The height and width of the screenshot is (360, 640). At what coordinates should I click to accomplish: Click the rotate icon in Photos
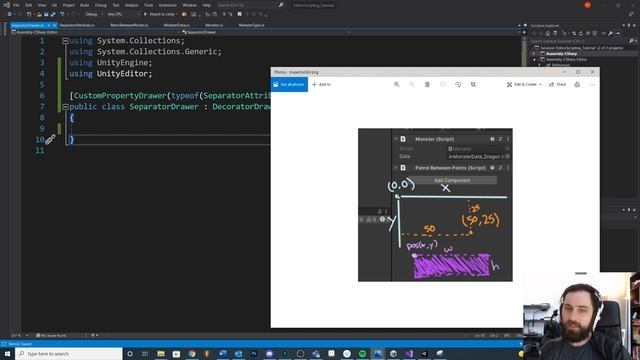(x=458, y=84)
